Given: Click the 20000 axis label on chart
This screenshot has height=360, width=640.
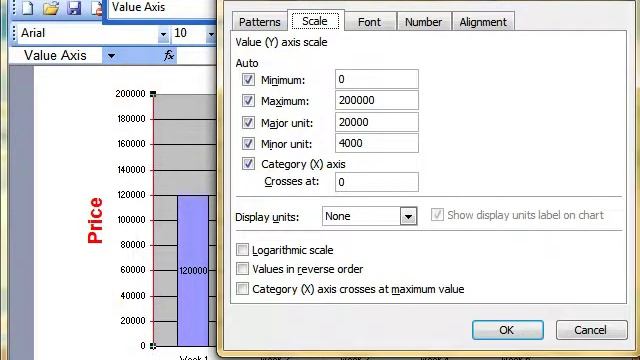Looking at the screenshot, I should (133, 321).
